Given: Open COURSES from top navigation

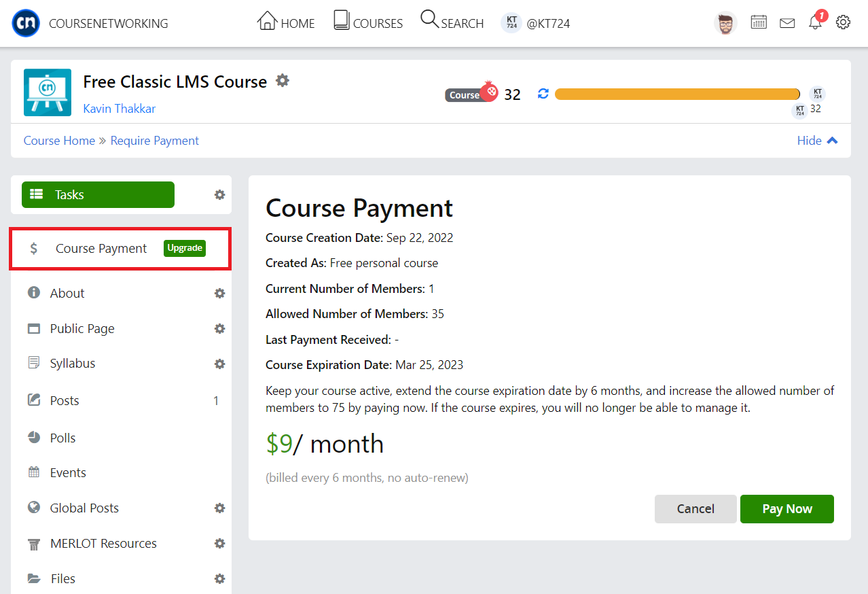Looking at the screenshot, I should coord(368,22).
